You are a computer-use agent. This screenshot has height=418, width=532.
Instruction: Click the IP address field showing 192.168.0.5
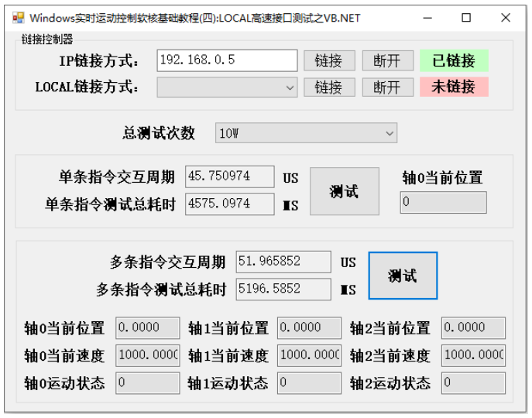227,60
